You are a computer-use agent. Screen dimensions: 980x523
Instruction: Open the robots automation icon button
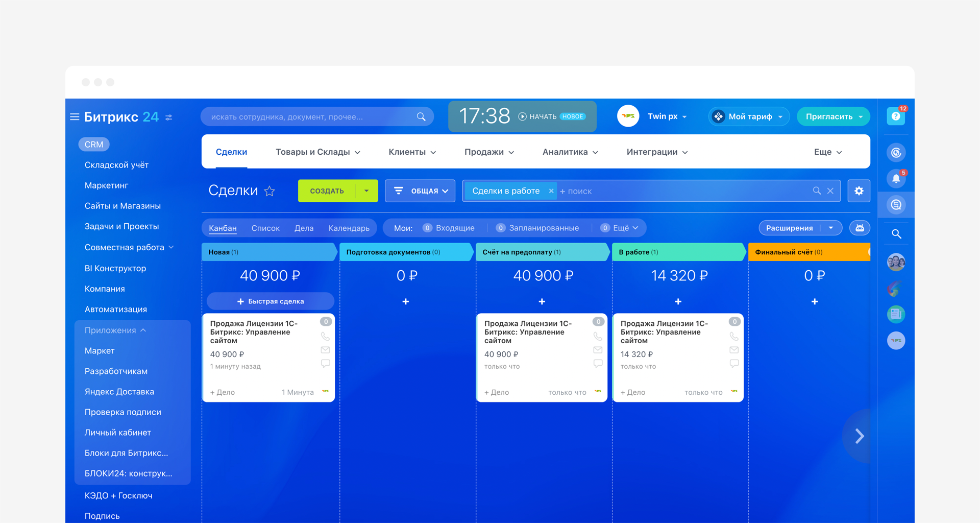pyautogui.click(x=860, y=228)
